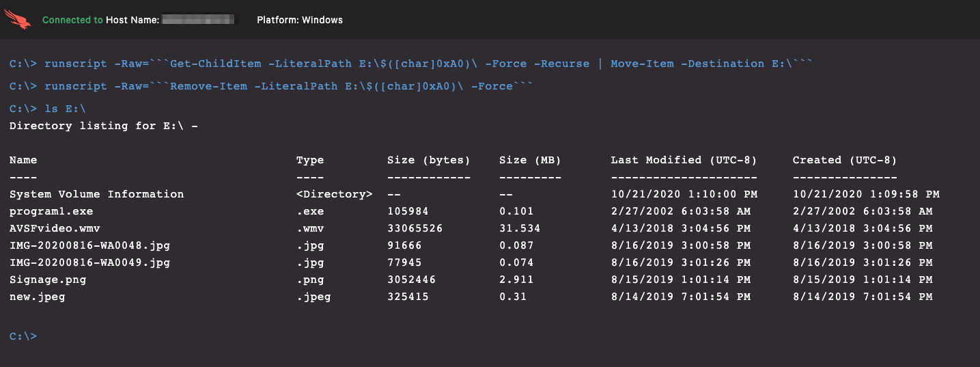Select the 'AVSFvideo.wmv' file name
Screen dimensions: 980x367
click(55, 228)
